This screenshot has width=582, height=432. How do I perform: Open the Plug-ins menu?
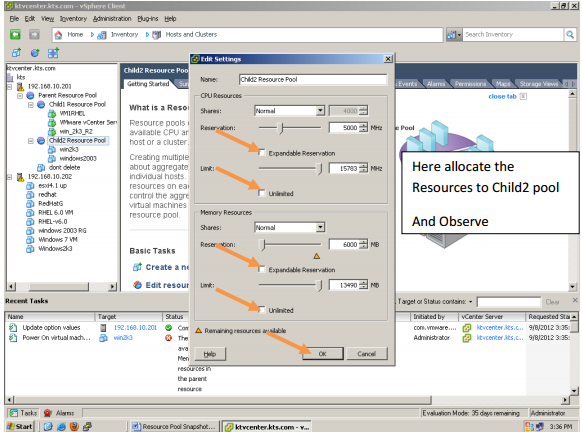click(148, 19)
